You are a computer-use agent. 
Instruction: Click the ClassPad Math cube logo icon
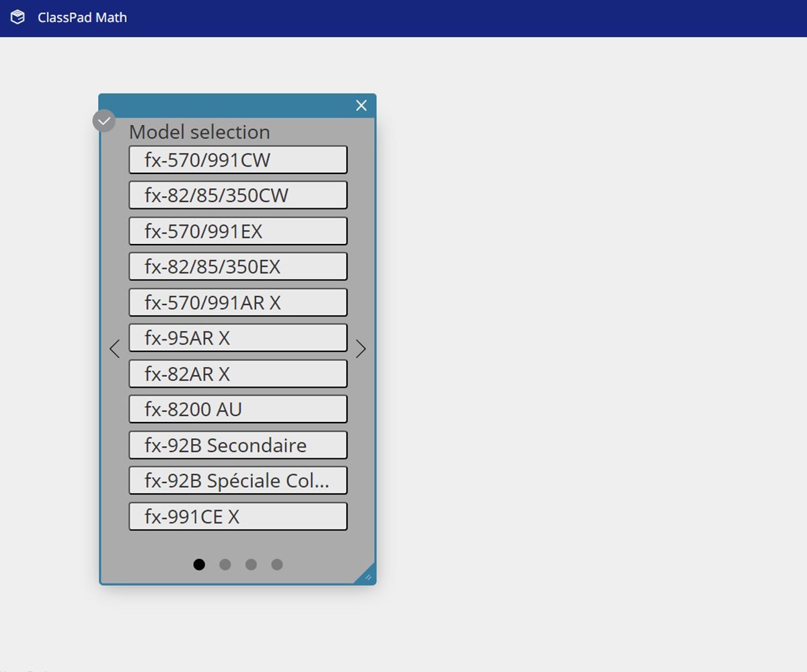[18, 17]
